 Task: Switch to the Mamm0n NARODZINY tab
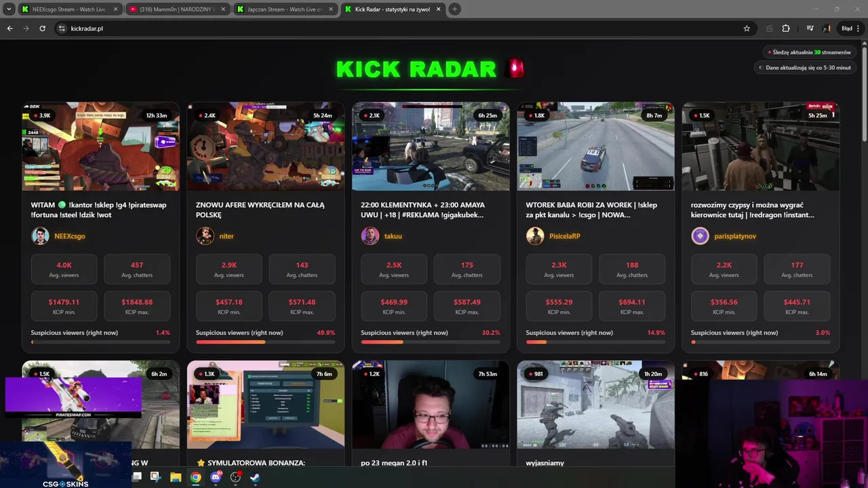(178, 9)
